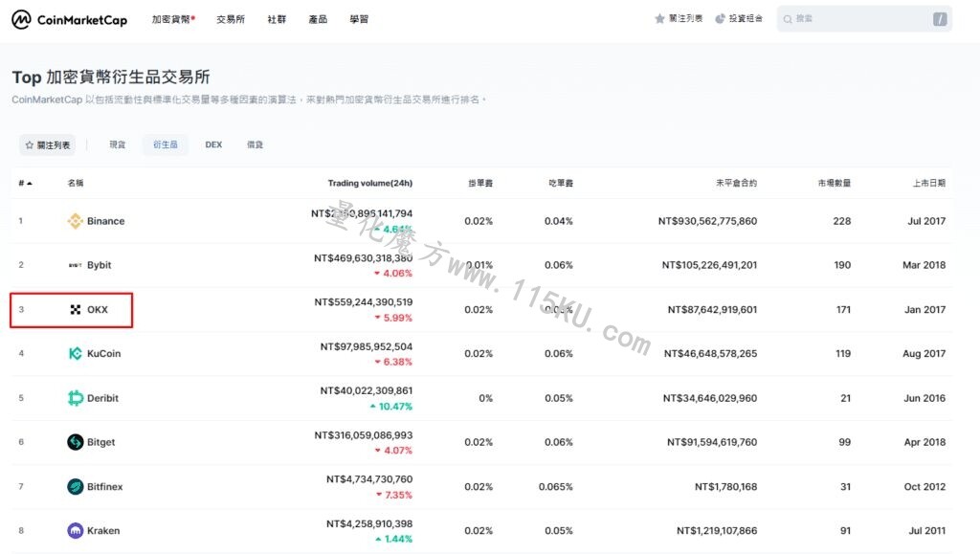Screen dimensions: 980x554
Task: Sort by Trading volume(24h) column header
Action: pyautogui.click(x=370, y=183)
